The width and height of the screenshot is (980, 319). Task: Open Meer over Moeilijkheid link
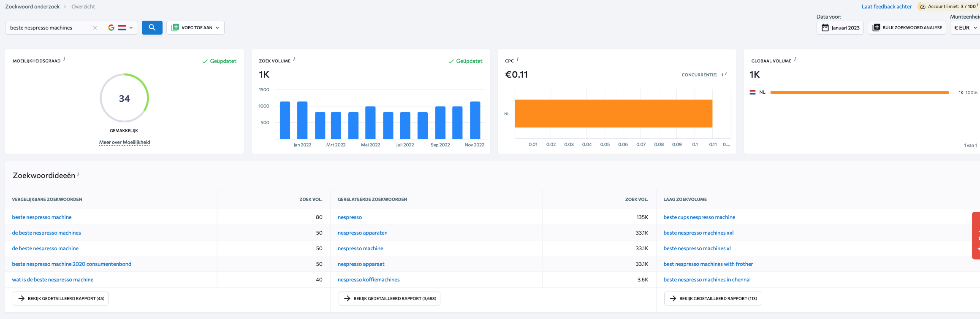coord(125,142)
